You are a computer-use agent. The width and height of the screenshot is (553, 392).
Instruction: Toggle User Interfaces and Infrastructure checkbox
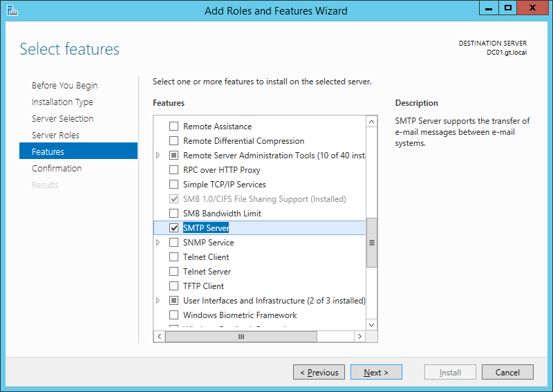coord(174,301)
